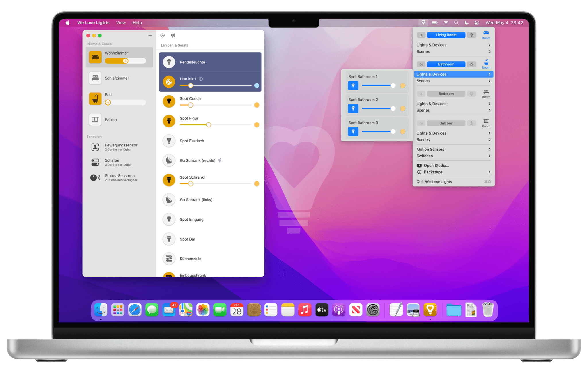Click the Bathroom room button in menu

tap(446, 64)
